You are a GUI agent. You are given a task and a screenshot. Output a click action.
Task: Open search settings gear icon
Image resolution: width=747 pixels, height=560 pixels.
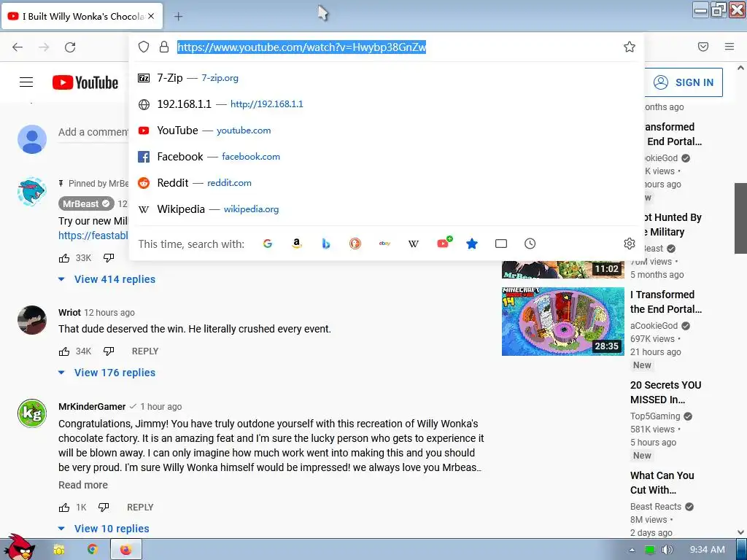pyautogui.click(x=630, y=244)
